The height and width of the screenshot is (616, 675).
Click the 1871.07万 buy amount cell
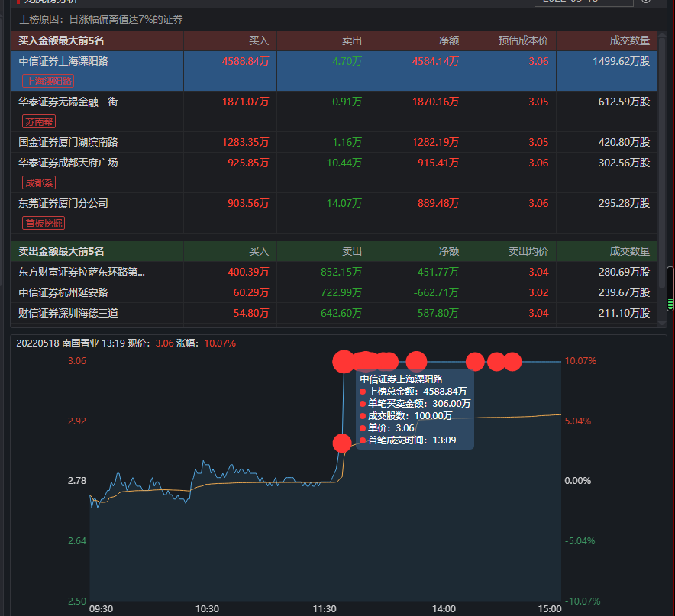click(x=245, y=102)
